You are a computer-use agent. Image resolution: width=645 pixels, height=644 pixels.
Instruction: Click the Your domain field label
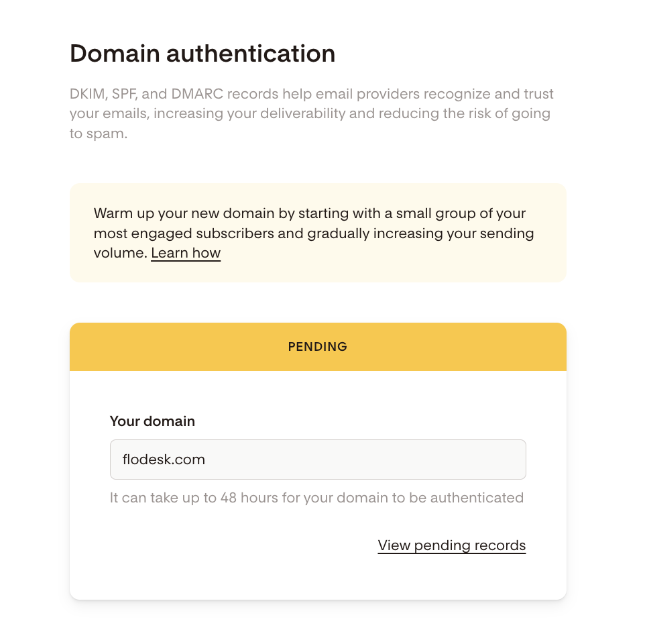point(152,421)
